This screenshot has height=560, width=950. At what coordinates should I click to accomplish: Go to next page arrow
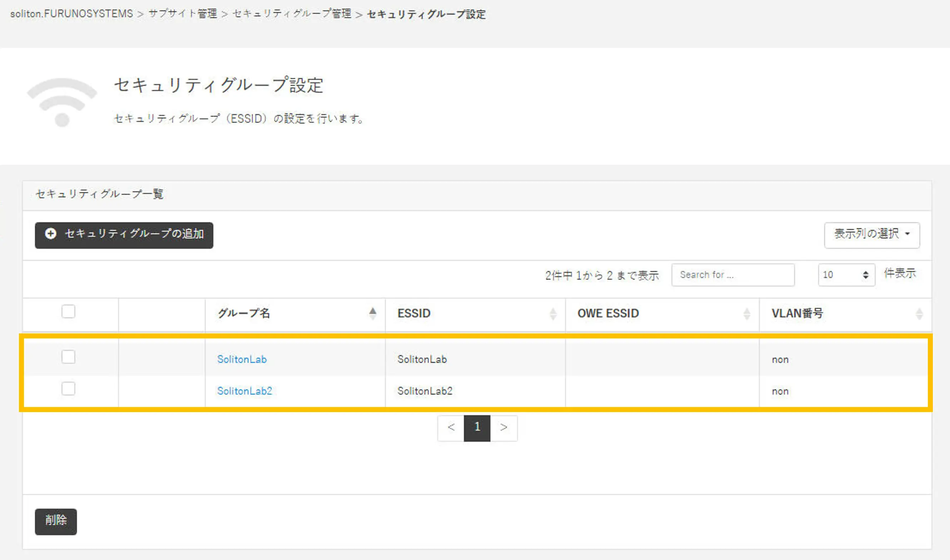504,428
